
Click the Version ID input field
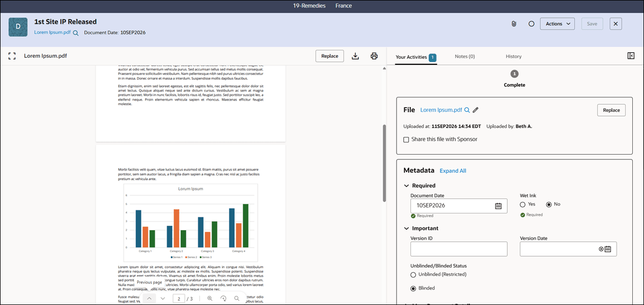pos(459,249)
